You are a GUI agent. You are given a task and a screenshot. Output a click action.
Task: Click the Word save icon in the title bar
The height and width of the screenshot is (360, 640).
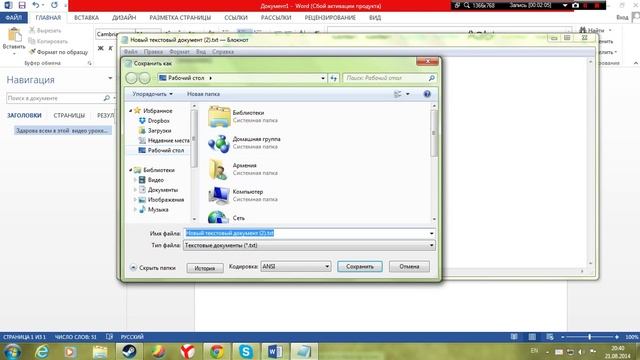22,5
